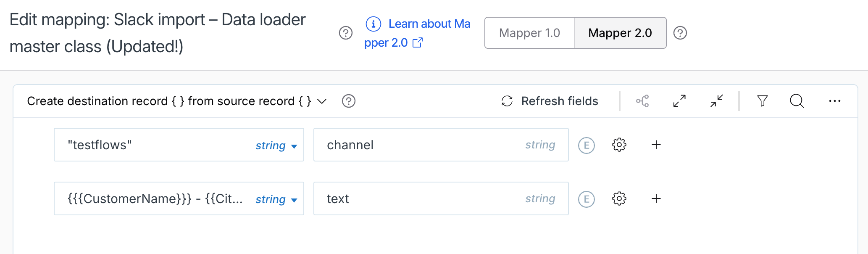Toggle expression mode on the channel row

pos(587,145)
